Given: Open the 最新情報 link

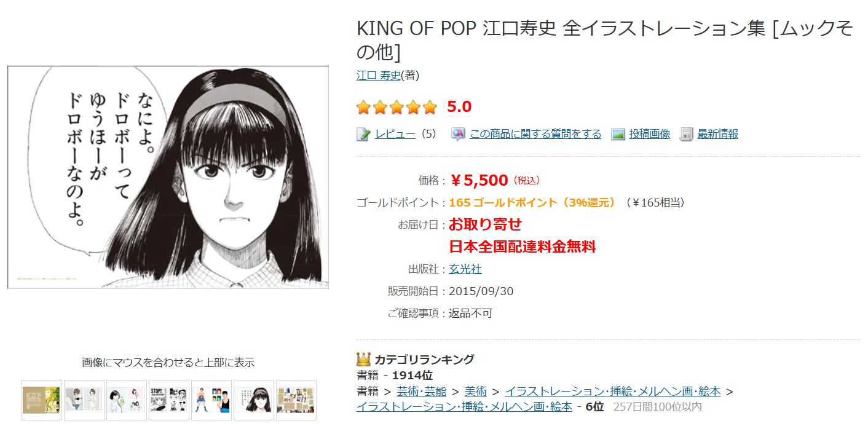Looking at the screenshot, I should [x=717, y=134].
